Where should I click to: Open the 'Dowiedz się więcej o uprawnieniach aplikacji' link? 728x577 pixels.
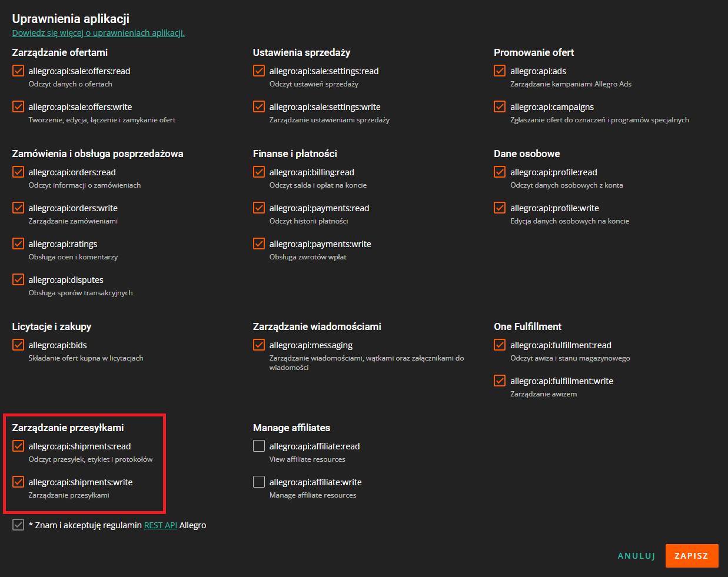98,33
